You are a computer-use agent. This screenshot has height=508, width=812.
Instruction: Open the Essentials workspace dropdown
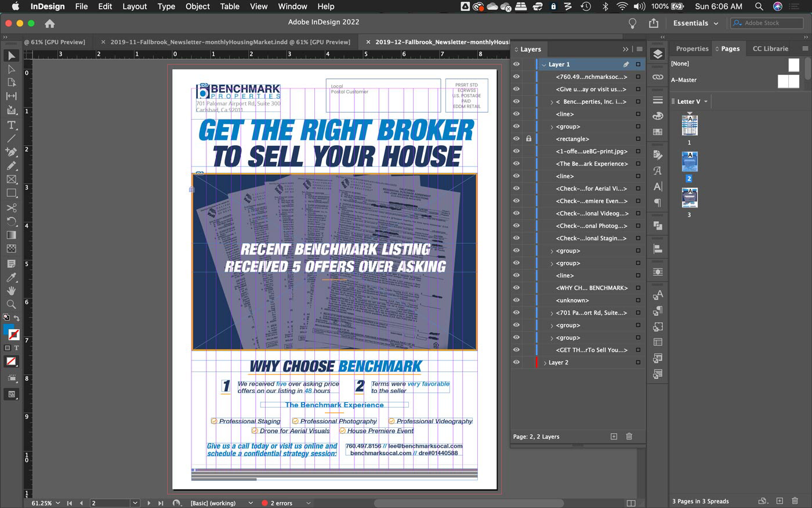(x=695, y=23)
